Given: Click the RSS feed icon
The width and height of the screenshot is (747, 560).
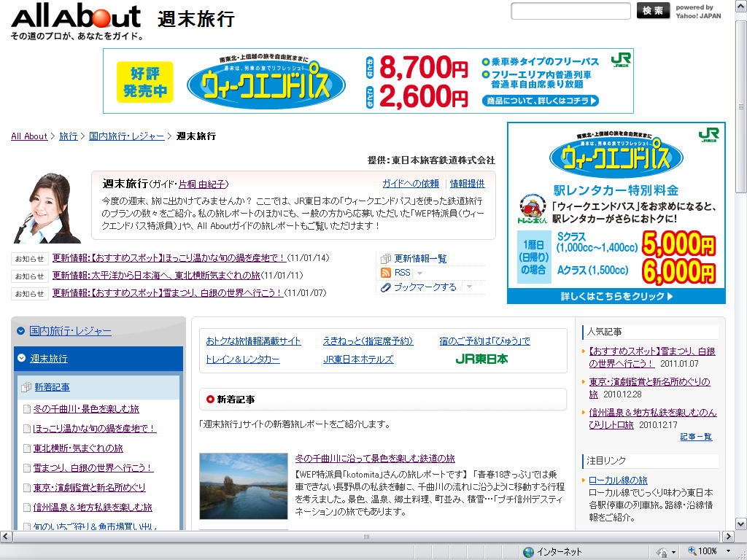Looking at the screenshot, I should pyautogui.click(x=386, y=273).
